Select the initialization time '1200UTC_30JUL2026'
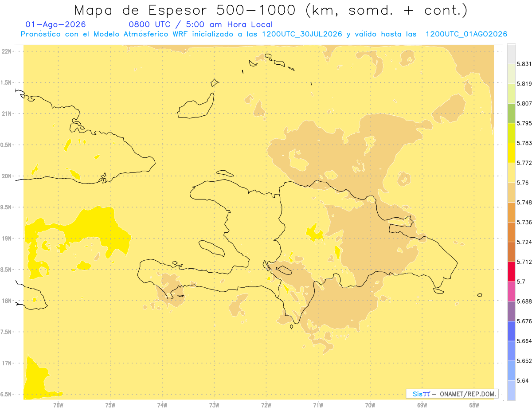The width and height of the screenshot is (532, 411). (302, 34)
